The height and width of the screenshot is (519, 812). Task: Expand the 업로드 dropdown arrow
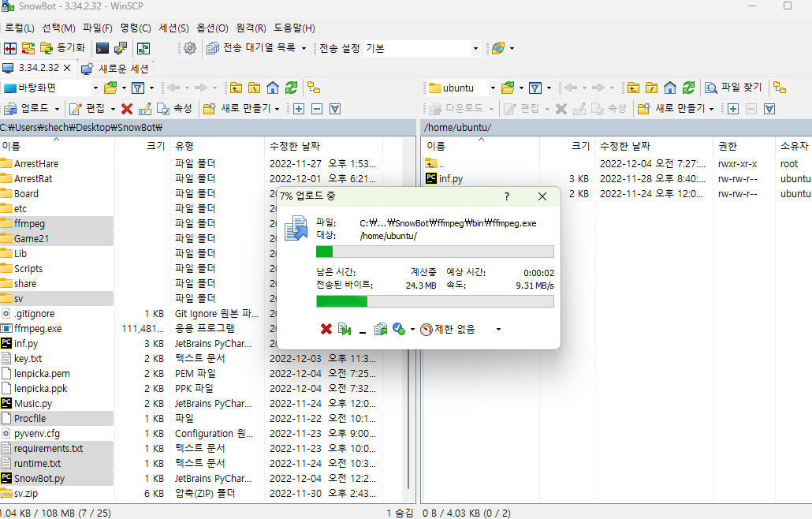coord(57,109)
